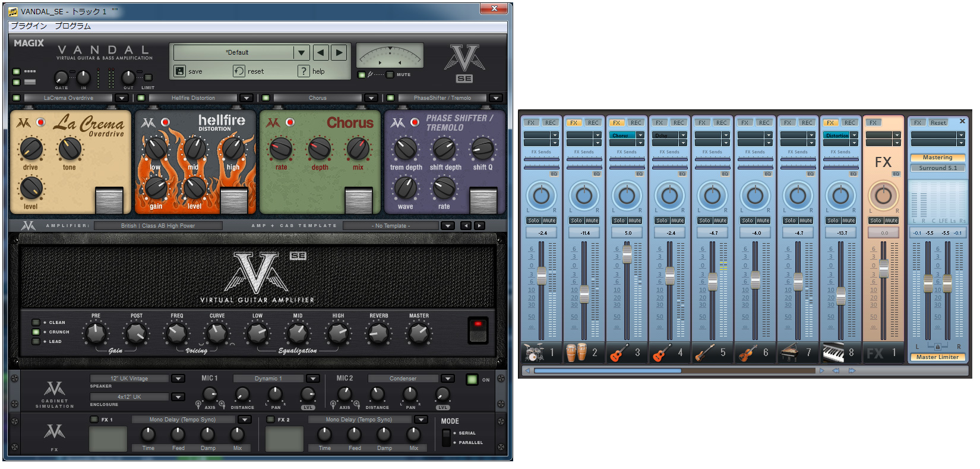Go to next preset with right arrow

coord(339,52)
